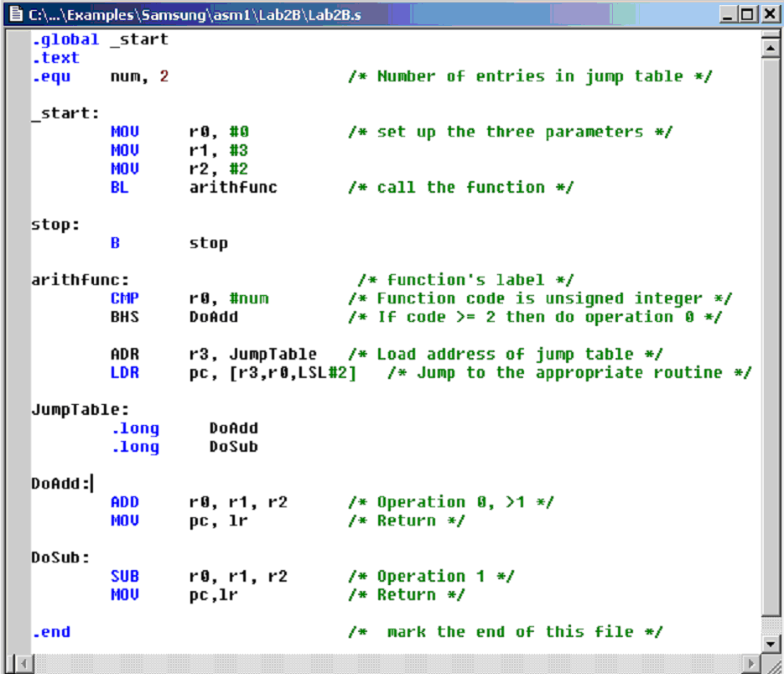Click the document icon in title bar

click(x=16, y=13)
